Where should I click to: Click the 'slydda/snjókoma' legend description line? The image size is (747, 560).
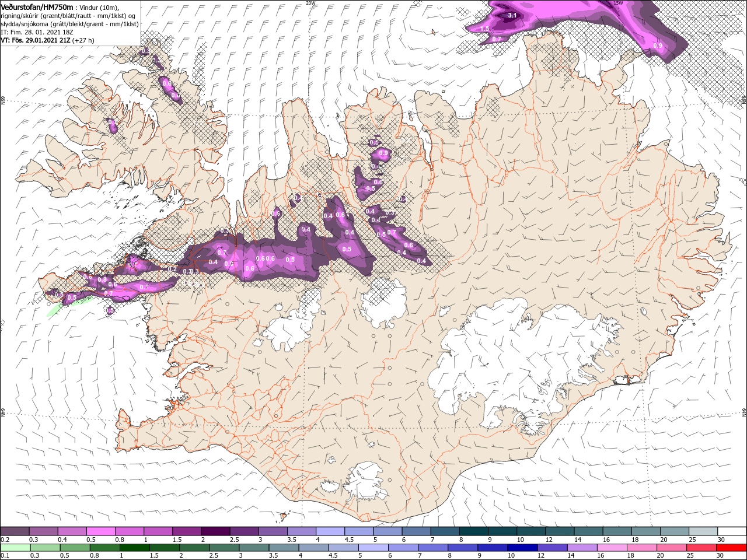point(68,24)
